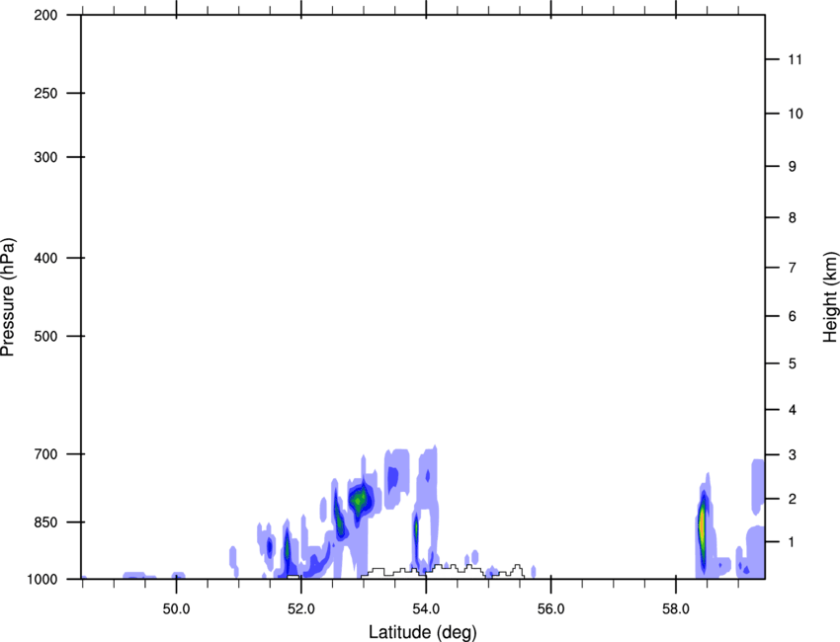Pick the 1 km height label
Screen dimensions: 840x642
click(793, 542)
